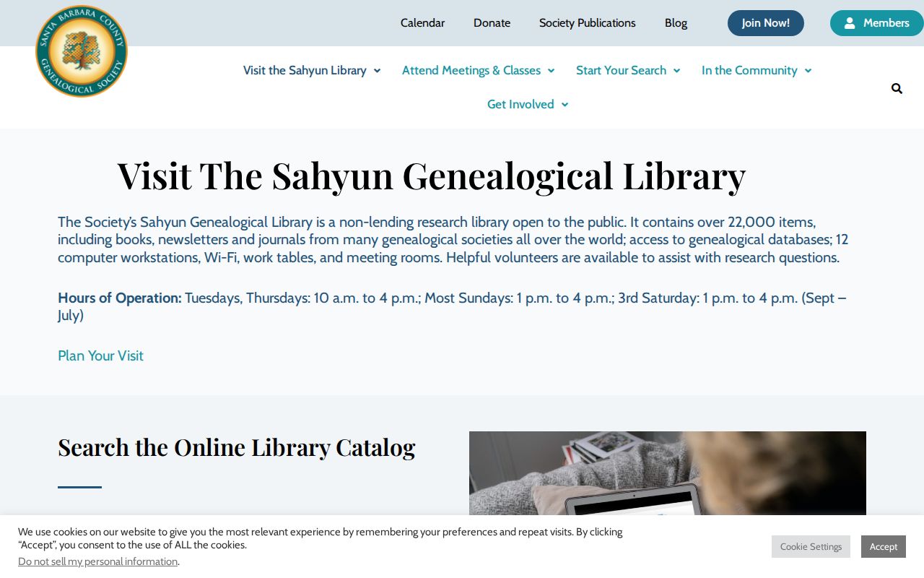Open Society Publications
This screenshot has height=578, width=924.
click(588, 23)
